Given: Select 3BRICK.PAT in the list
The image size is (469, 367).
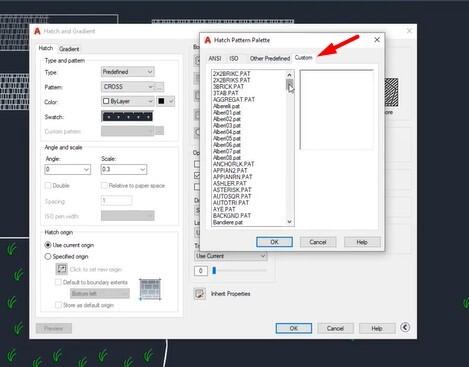Looking at the screenshot, I should (x=228, y=87).
